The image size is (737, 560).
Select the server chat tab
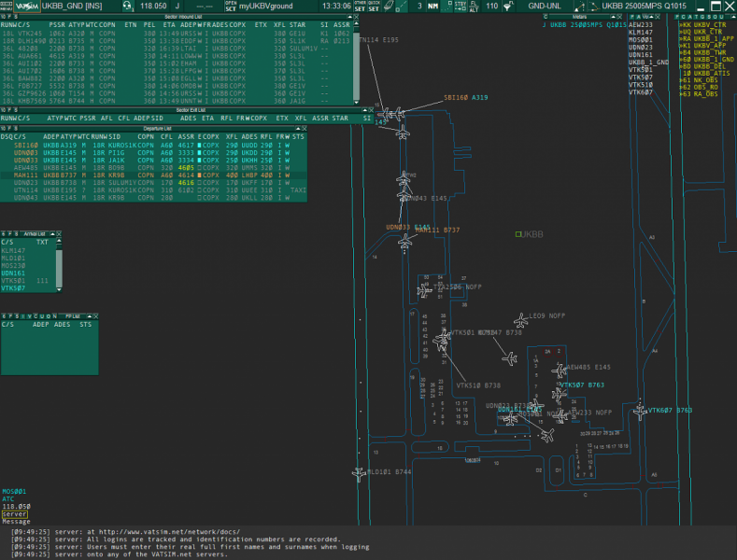pos(15,514)
